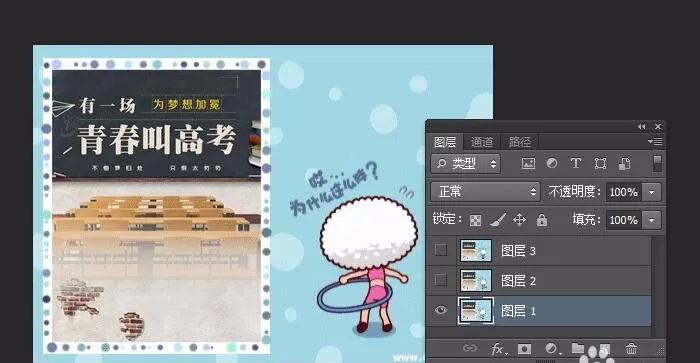
Task: Delete layer with trash icon
Action: (631, 348)
